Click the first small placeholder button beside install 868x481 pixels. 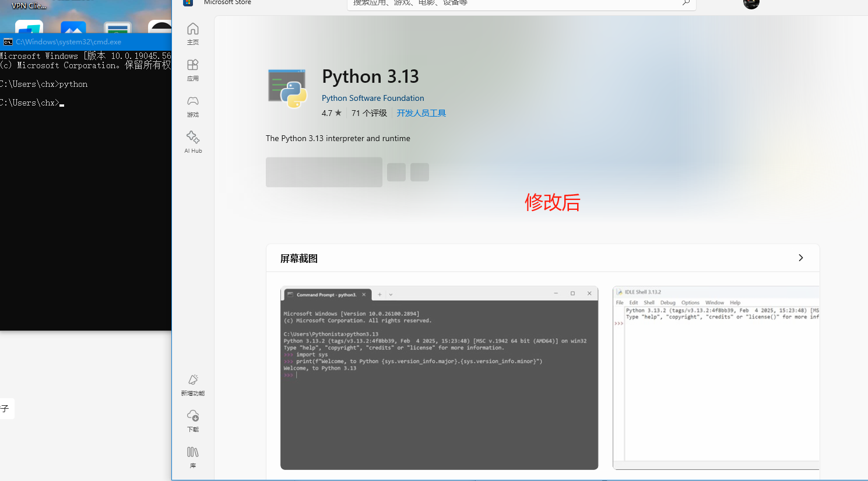396,172
